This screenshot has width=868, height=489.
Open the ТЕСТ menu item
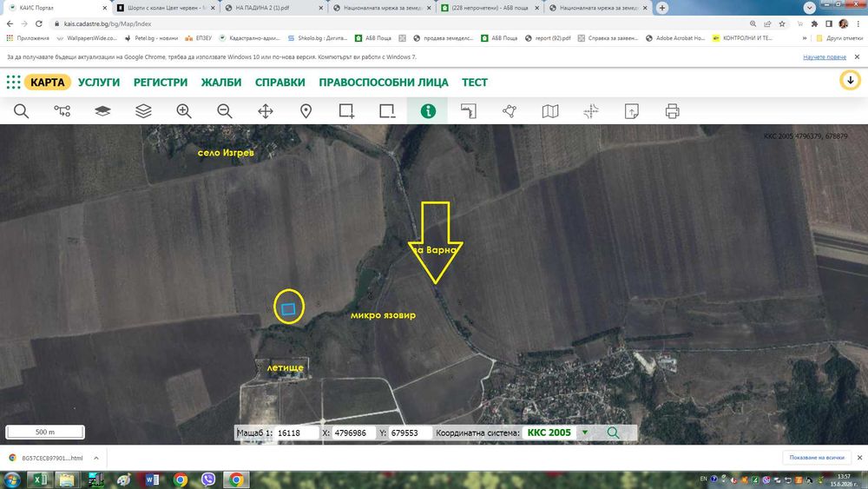[x=475, y=82]
